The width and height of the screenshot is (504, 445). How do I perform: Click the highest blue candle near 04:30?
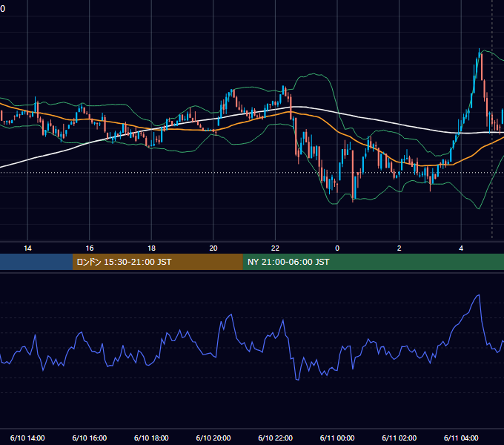[479, 55]
